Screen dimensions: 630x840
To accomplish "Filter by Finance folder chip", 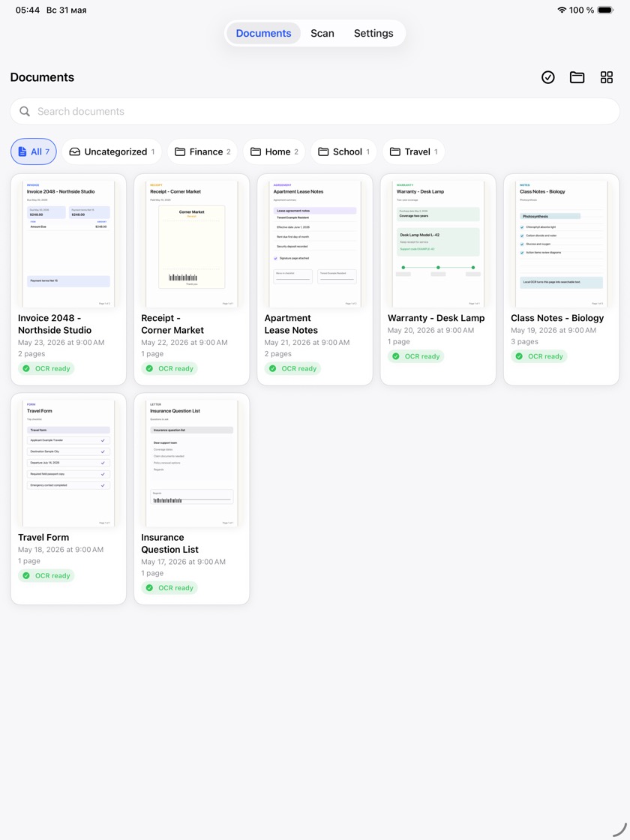I will coord(202,151).
